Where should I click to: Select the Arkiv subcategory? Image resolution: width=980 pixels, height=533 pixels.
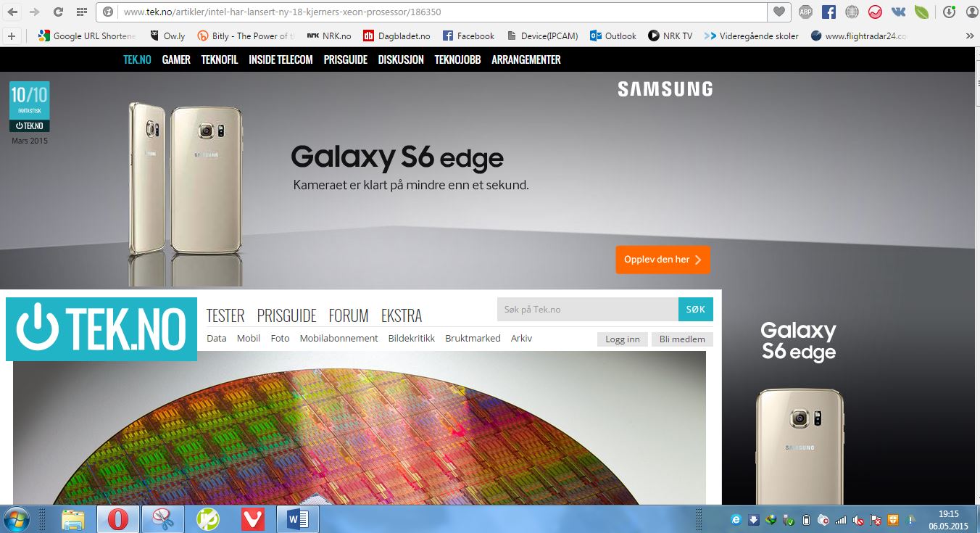(521, 338)
